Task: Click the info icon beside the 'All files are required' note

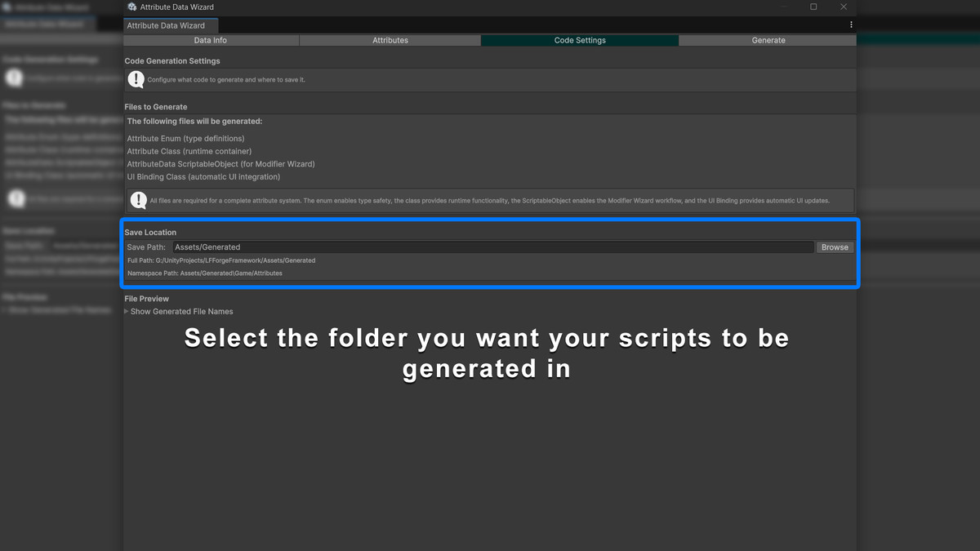Action: (137, 200)
